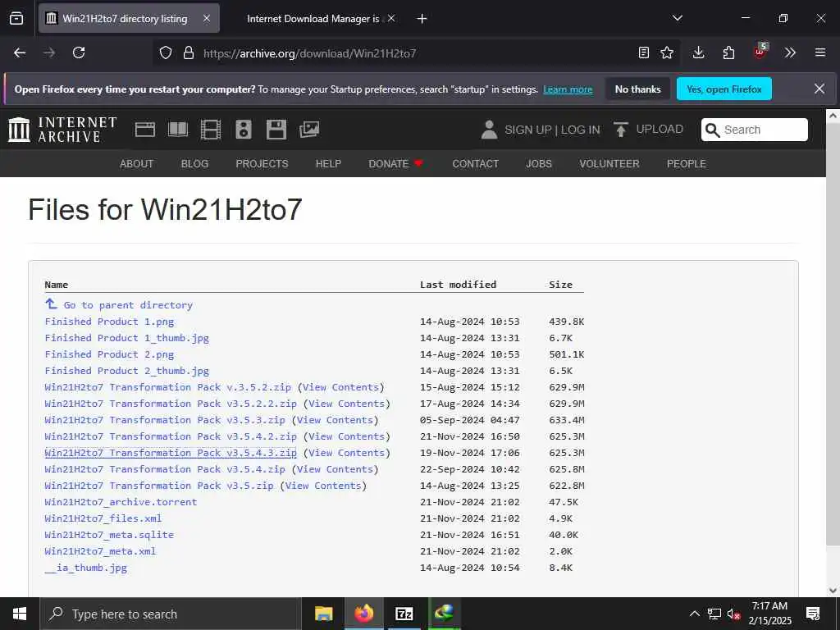Screen dimensions: 840x630
Task: Open a new tab with plus button
Action: (x=422, y=19)
